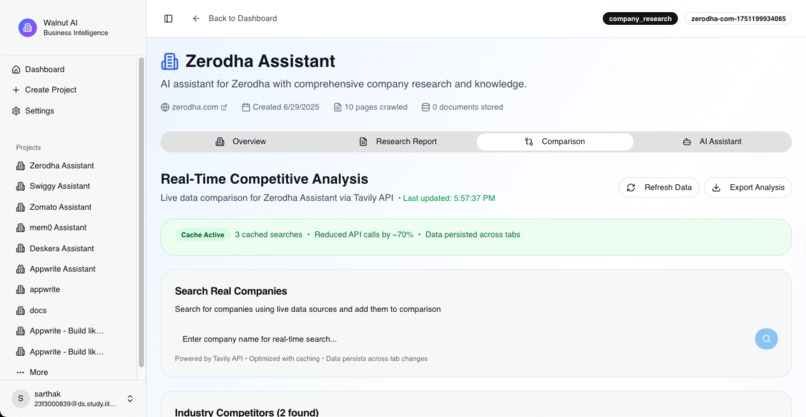
Task: Click the '10 pages crawled' text
Action: (376, 107)
